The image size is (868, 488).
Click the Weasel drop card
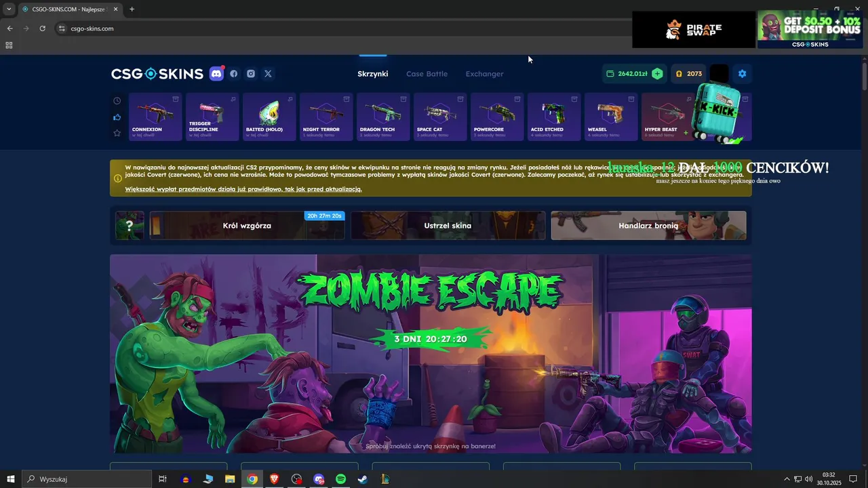click(x=611, y=117)
